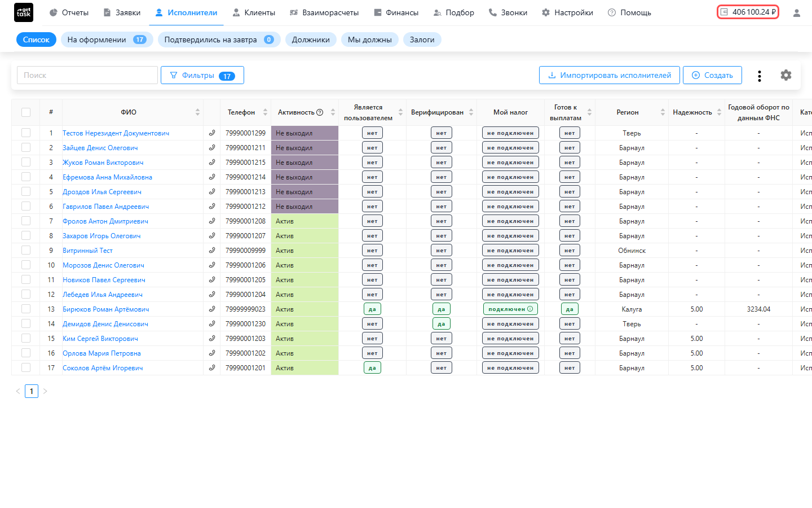Open Орлова Мария Петровна profile link
Image resolution: width=812 pixels, height=508 pixels.
click(101, 353)
